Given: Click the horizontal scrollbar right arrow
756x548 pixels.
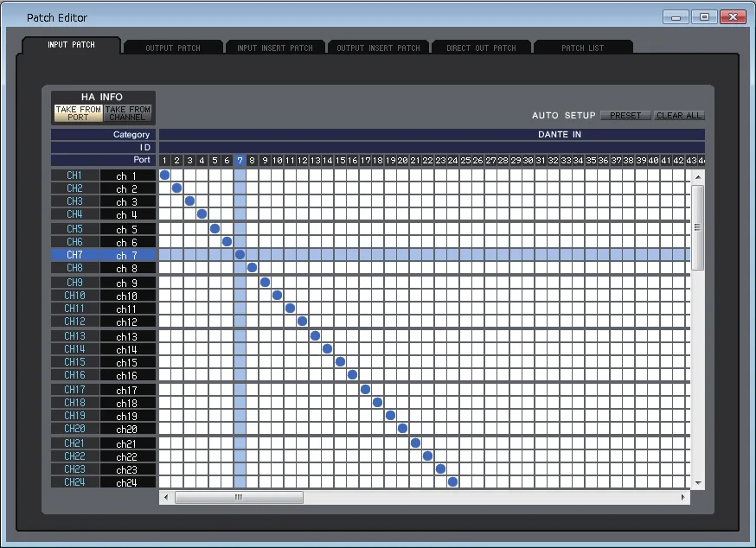Looking at the screenshot, I should (682, 497).
